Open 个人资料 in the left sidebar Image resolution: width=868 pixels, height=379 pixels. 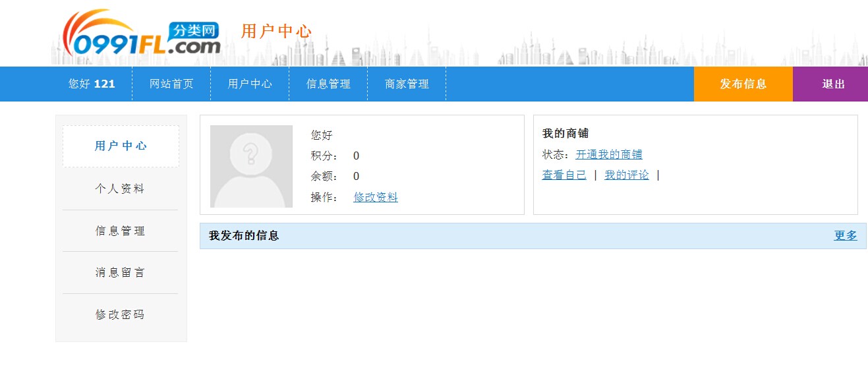(120, 189)
